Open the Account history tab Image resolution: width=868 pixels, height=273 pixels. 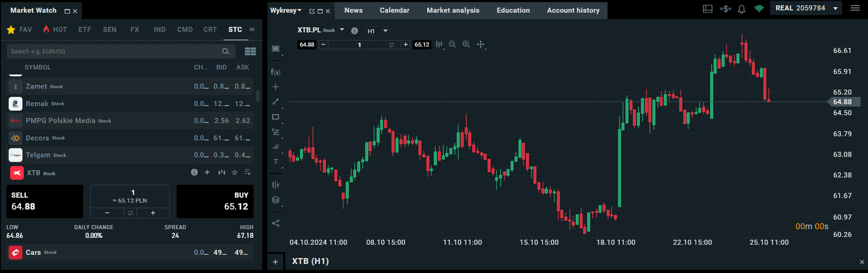pyautogui.click(x=573, y=10)
